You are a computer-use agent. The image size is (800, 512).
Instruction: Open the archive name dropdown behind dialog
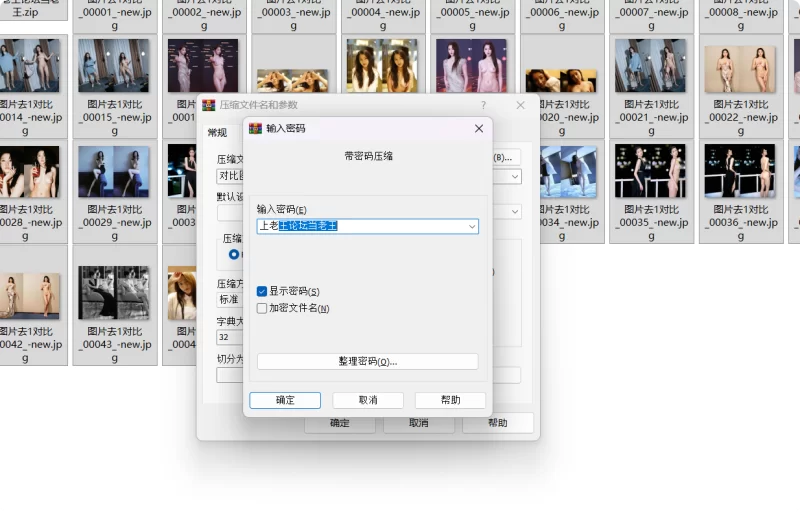[x=515, y=176]
